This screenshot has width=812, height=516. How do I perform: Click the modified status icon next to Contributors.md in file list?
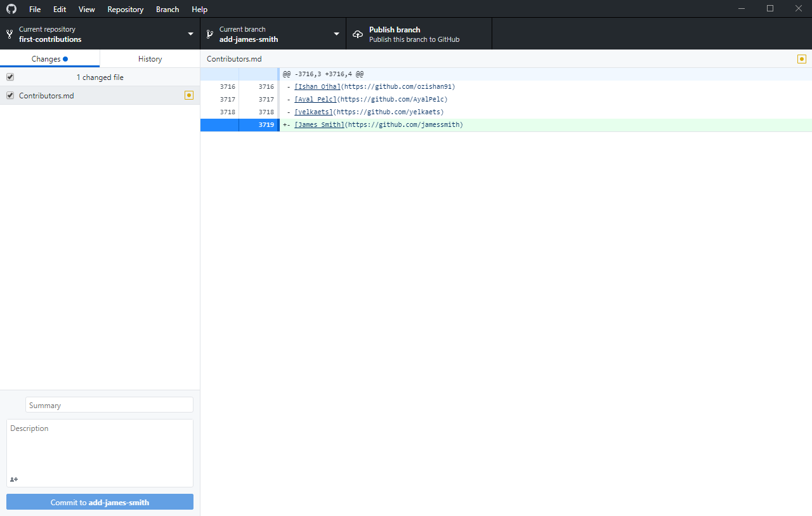point(189,95)
